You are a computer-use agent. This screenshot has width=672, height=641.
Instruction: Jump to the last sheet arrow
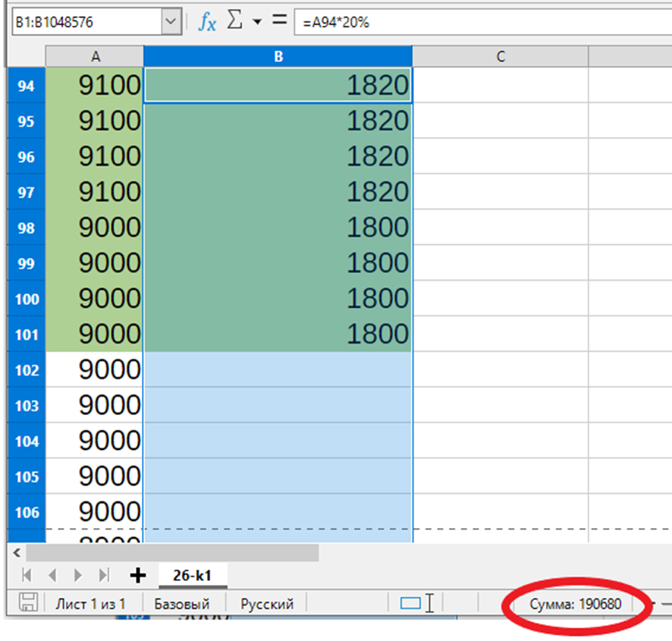[104, 576]
